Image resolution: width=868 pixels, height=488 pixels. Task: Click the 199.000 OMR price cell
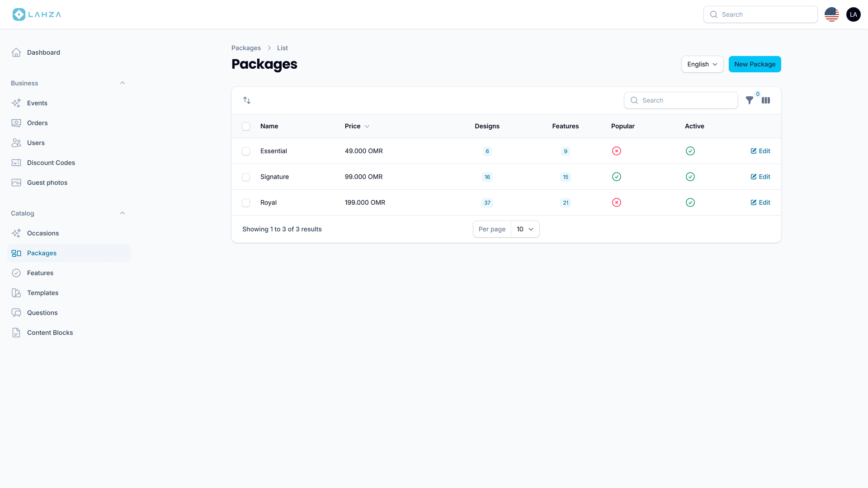(x=365, y=202)
